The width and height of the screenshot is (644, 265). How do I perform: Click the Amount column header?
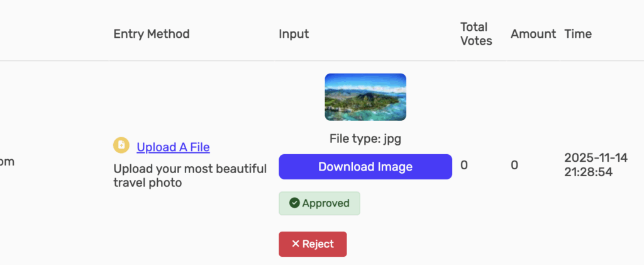(x=533, y=34)
